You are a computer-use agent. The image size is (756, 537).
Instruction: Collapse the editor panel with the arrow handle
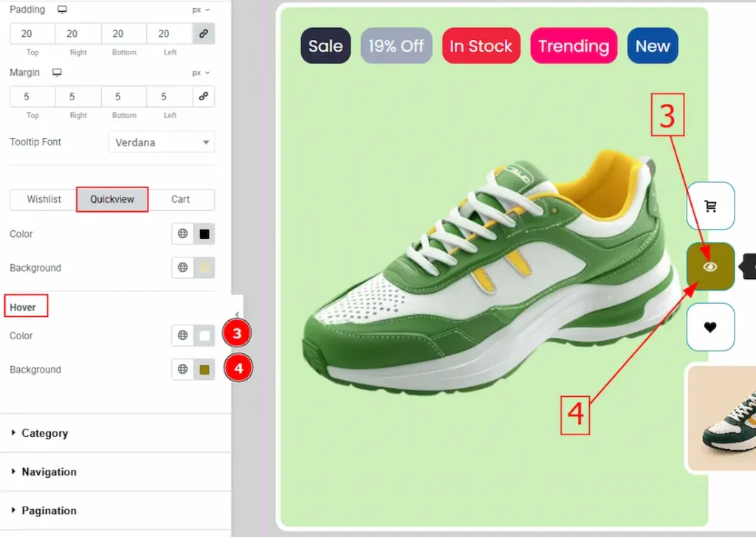pos(236,315)
